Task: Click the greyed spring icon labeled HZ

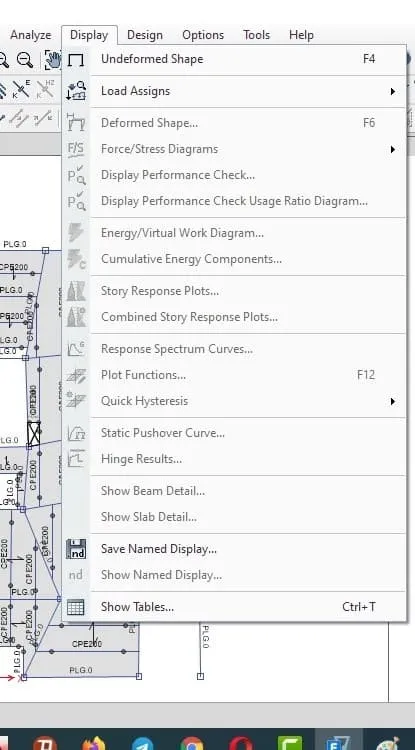Action: pos(46,89)
